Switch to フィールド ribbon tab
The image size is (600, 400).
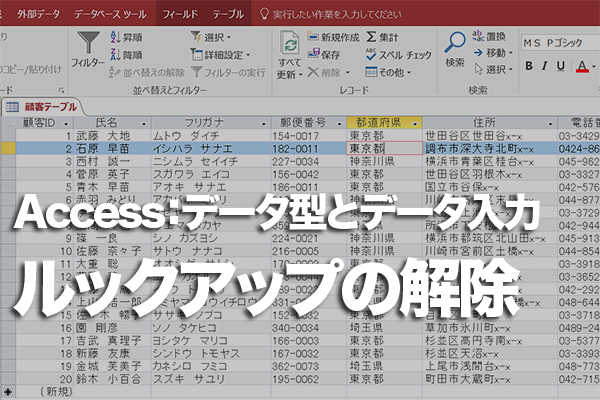(x=180, y=14)
